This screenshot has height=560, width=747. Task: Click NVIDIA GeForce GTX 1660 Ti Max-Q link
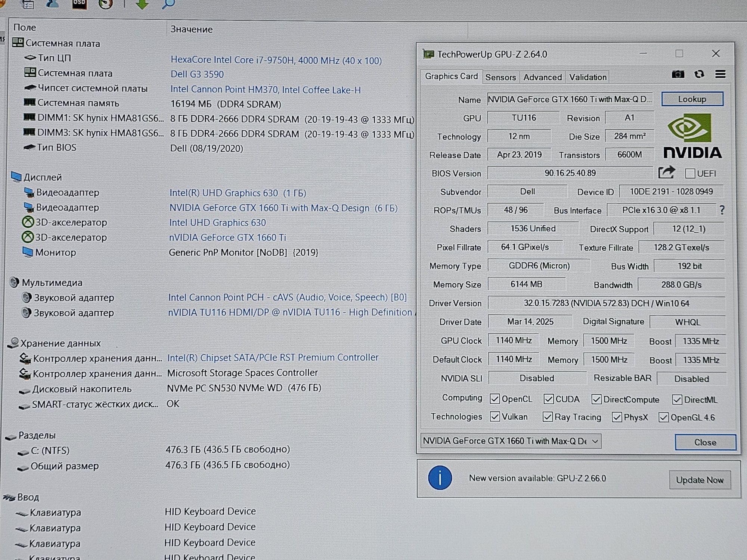(283, 208)
